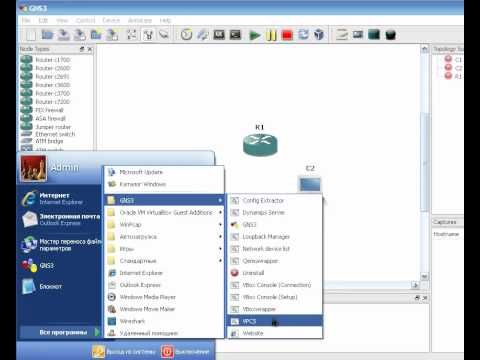Click the VirtualBox cube icon in toolbar
This screenshot has width=480, height=360.
[x=319, y=35]
